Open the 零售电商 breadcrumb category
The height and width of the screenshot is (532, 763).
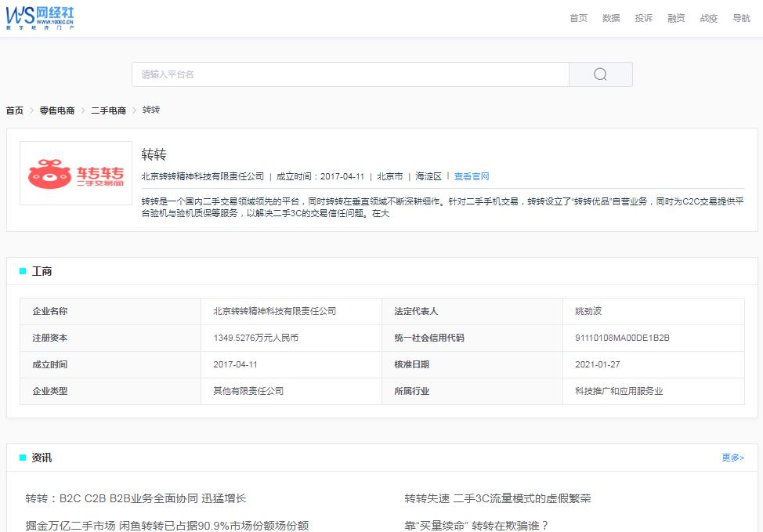click(x=56, y=110)
